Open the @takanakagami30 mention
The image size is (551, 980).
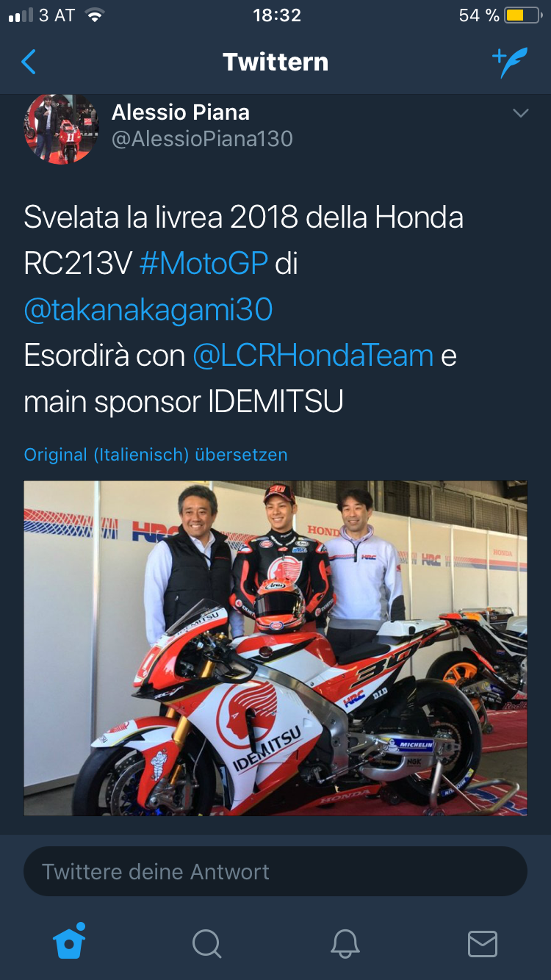[148, 310]
